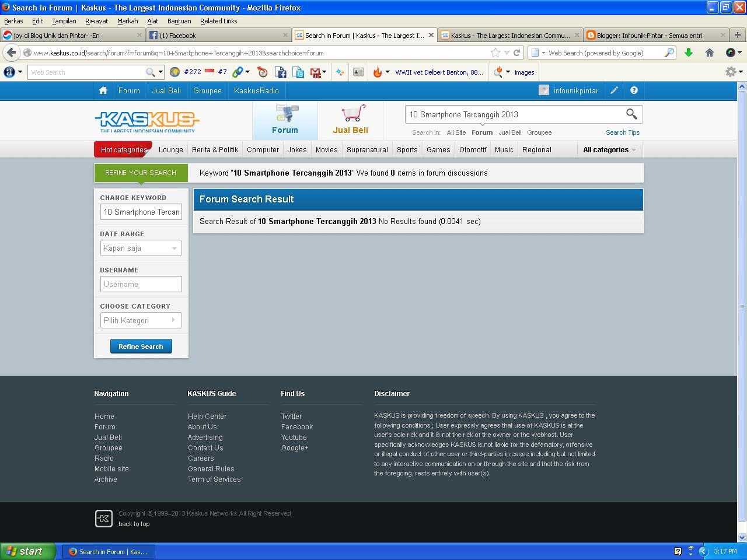Click the chain links icon in toolbar
The image size is (747, 560).
coord(238,72)
